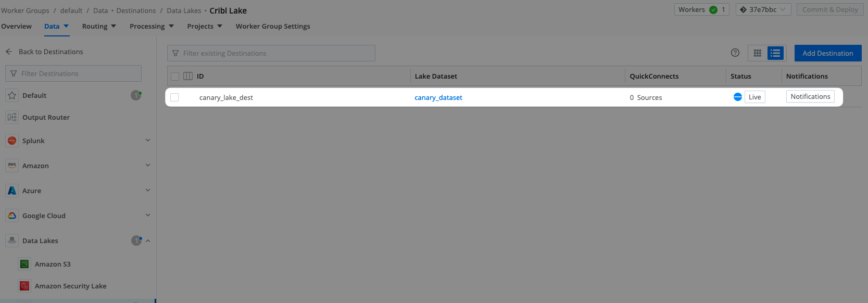
Task: Click the Add Destination button
Action: point(827,53)
